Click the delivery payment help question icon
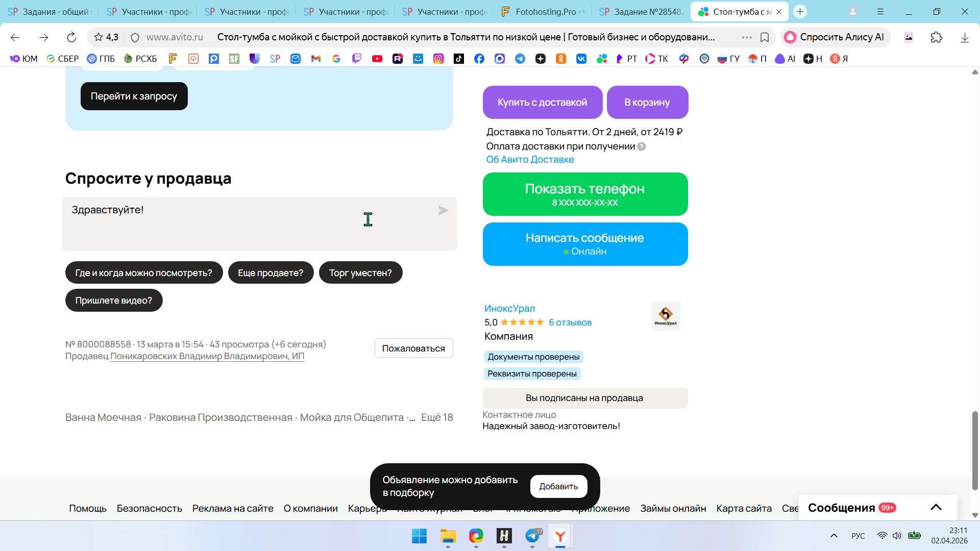980x551 pixels. [642, 147]
